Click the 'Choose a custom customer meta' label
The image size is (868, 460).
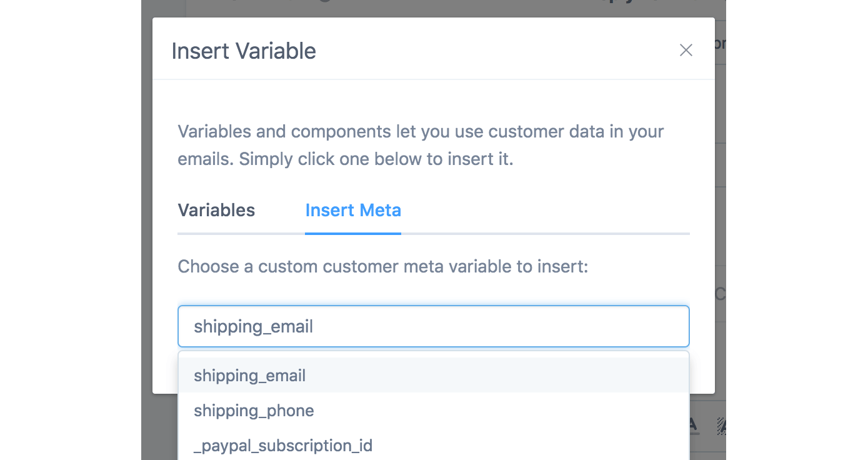(383, 267)
